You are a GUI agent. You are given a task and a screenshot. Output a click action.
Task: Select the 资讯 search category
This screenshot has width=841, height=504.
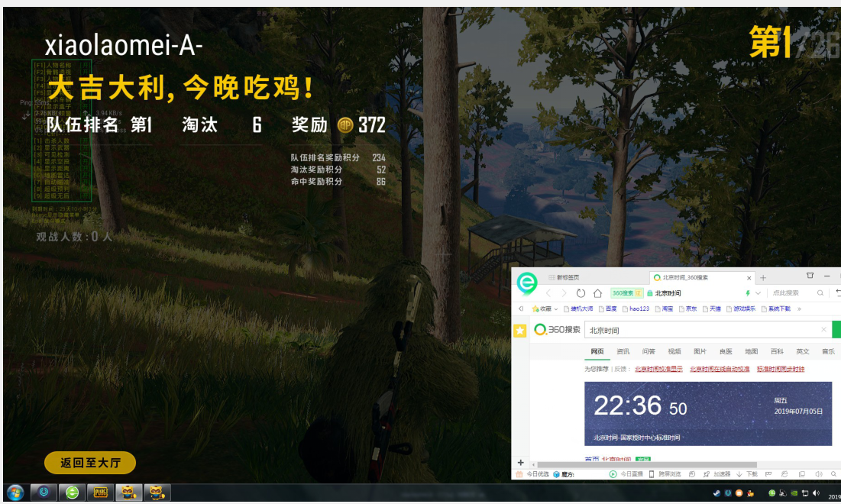(x=623, y=352)
